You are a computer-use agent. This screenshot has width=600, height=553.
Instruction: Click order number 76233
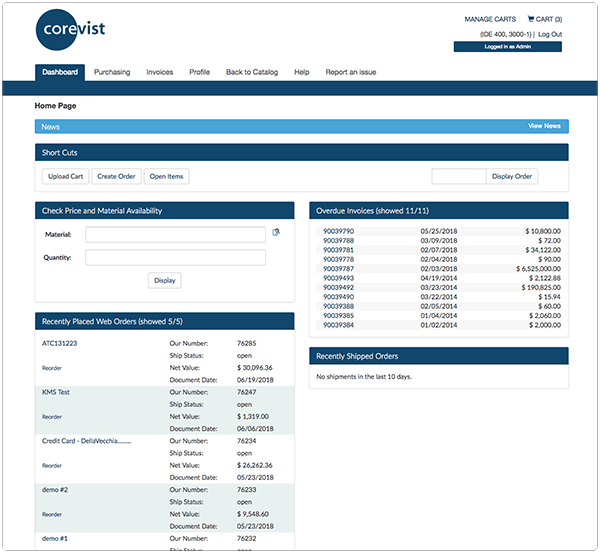pos(246,490)
